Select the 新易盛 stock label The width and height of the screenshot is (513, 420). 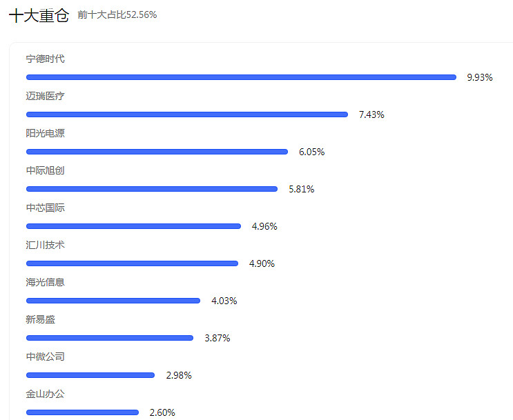41,320
